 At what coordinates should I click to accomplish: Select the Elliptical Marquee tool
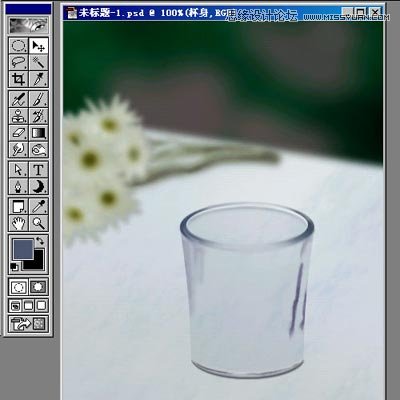[19, 46]
